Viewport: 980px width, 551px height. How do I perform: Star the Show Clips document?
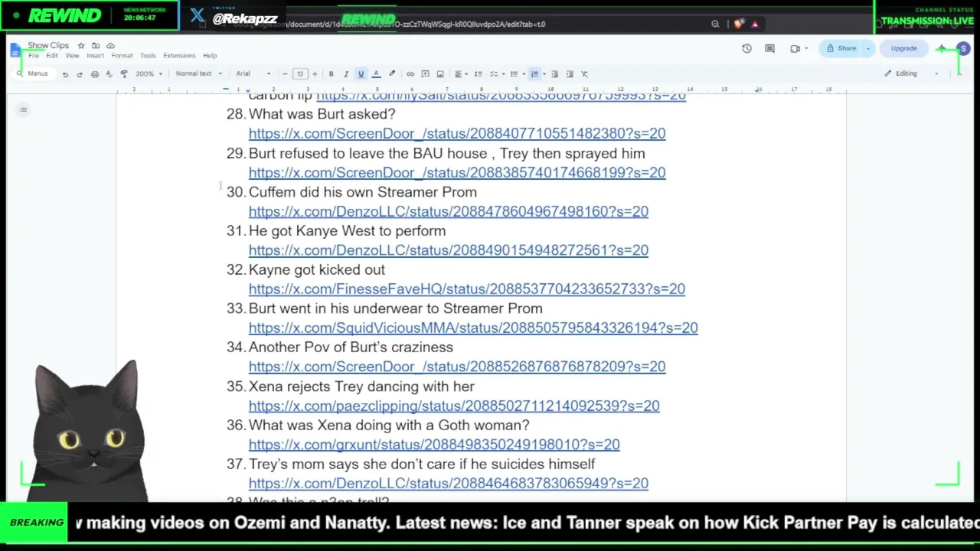pyautogui.click(x=81, y=46)
